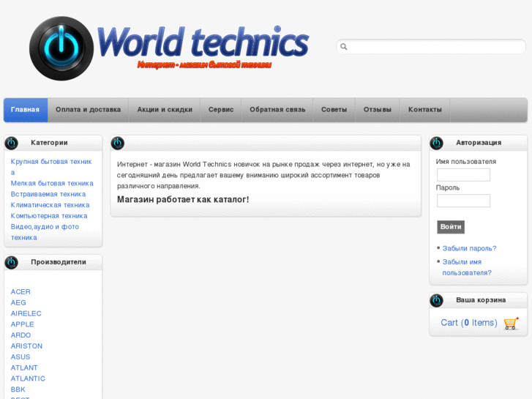Open Крупная бытовая техника category
The height and width of the screenshot is (399, 532).
pos(51,167)
